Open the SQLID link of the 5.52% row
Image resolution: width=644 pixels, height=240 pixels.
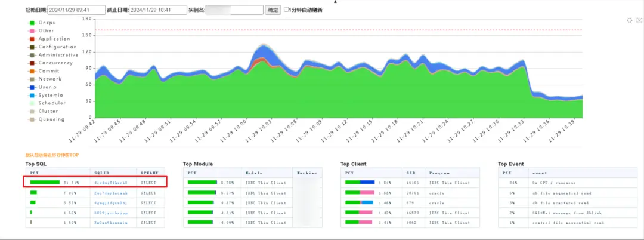click(x=111, y=202)
